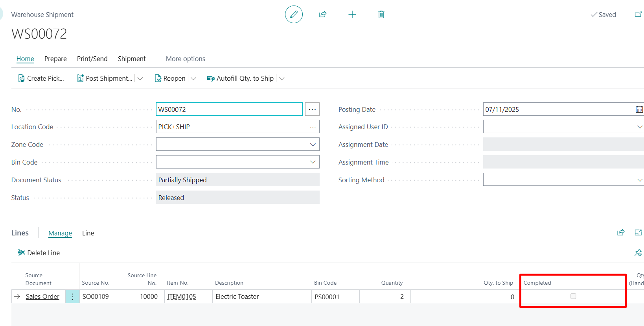Click the Lines section share icon

click(x=621, y=233)
